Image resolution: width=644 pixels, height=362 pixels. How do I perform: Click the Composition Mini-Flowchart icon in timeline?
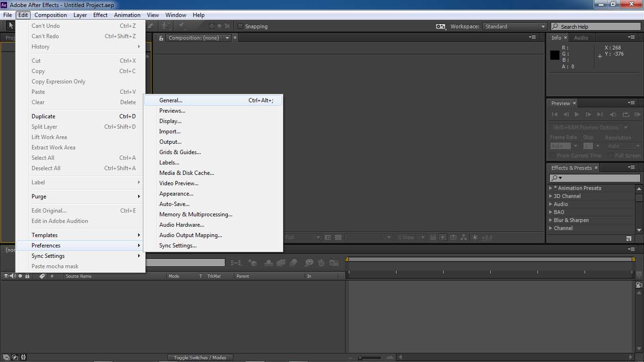(236, 263)
